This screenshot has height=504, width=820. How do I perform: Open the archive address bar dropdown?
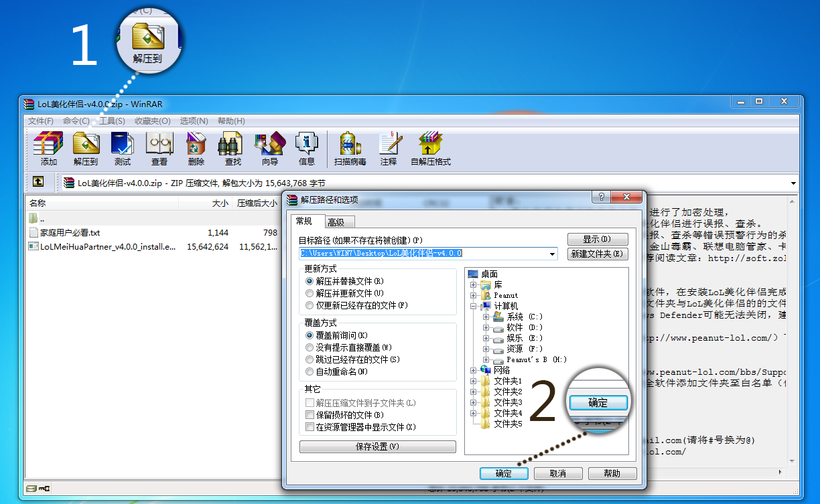793,183
